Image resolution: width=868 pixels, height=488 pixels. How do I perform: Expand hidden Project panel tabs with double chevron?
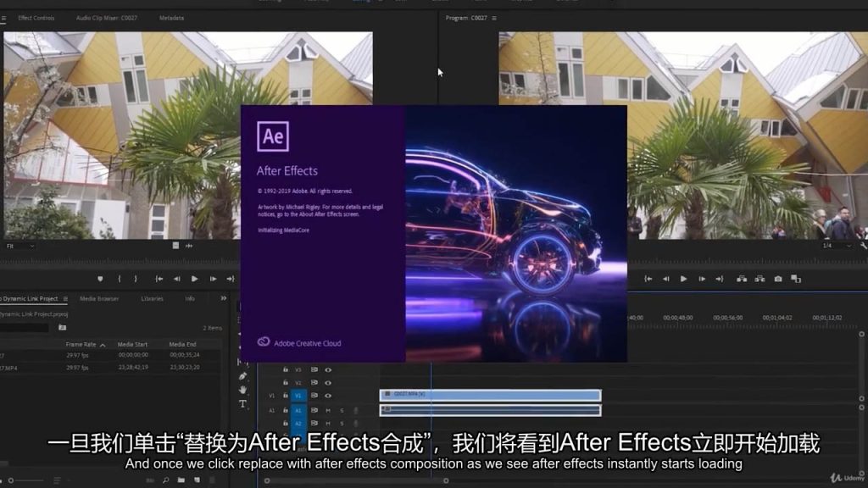223,298
